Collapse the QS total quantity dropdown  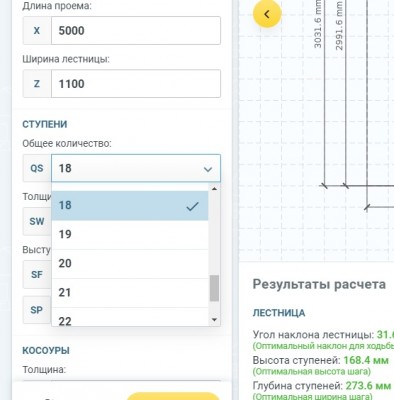(x=136, y=168)
